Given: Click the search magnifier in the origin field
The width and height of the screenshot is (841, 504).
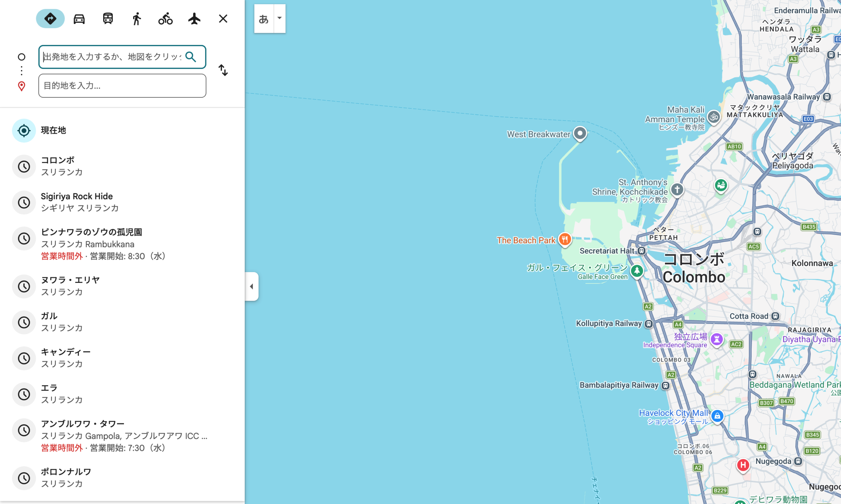Looking at the screenshot, I should 192,57.
